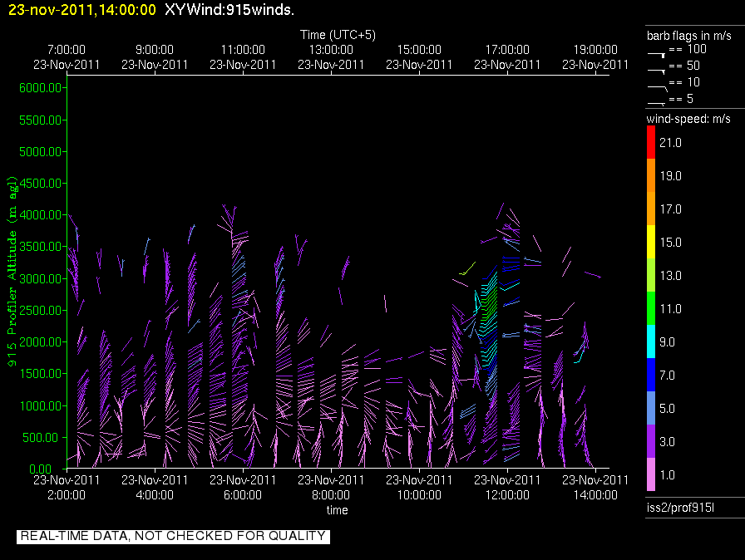Pick the yellow 15.0 color band

coord(651,242)
